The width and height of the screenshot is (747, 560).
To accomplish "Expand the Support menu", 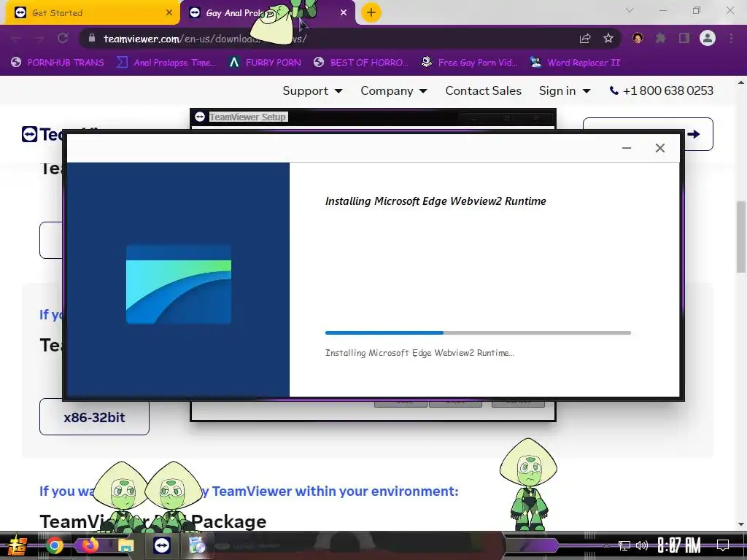I will 312,90.
